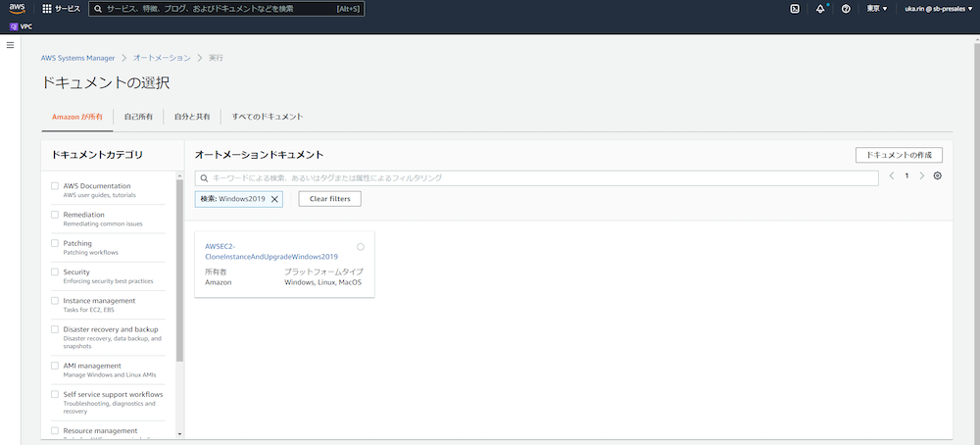
Task: Switch to the Amazon が所有 tab
Action: coord(76,117)
